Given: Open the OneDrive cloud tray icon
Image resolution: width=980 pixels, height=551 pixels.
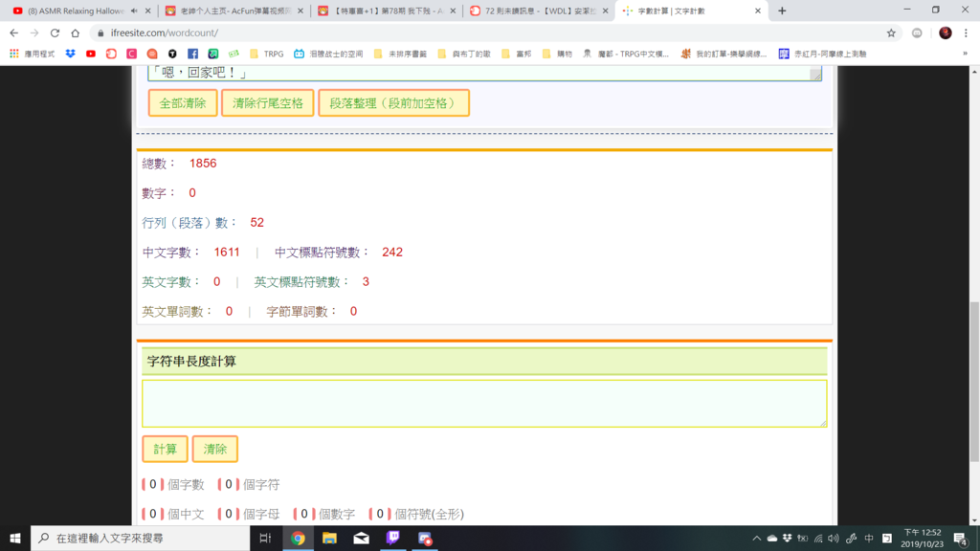Looking at the screenshot, I should pos(772,538).
